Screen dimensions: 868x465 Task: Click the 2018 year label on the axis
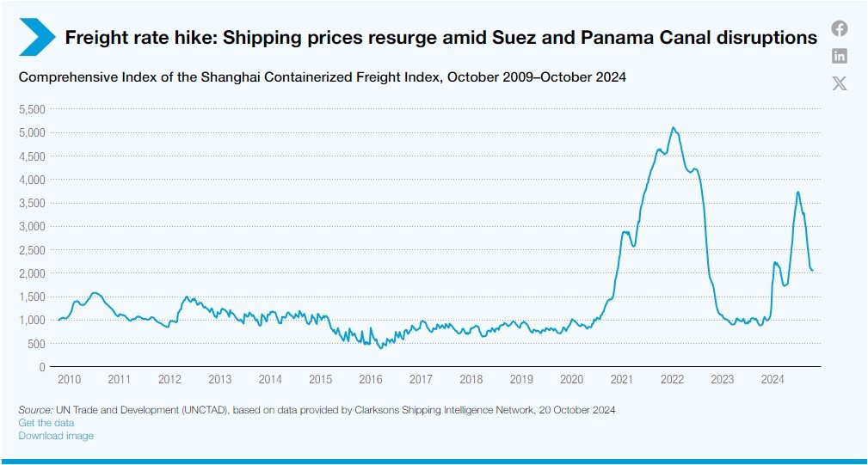(x=471, y=379)
